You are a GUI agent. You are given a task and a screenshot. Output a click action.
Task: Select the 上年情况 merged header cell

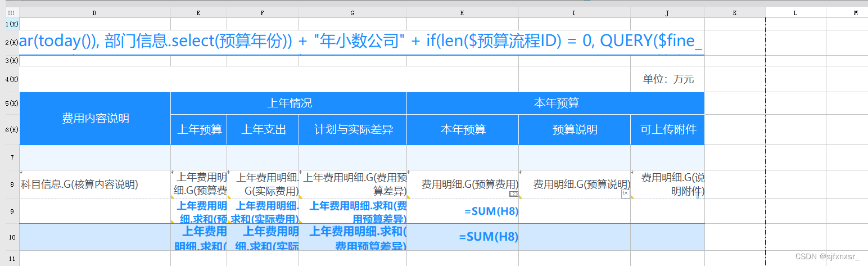(x=289, y=103)
